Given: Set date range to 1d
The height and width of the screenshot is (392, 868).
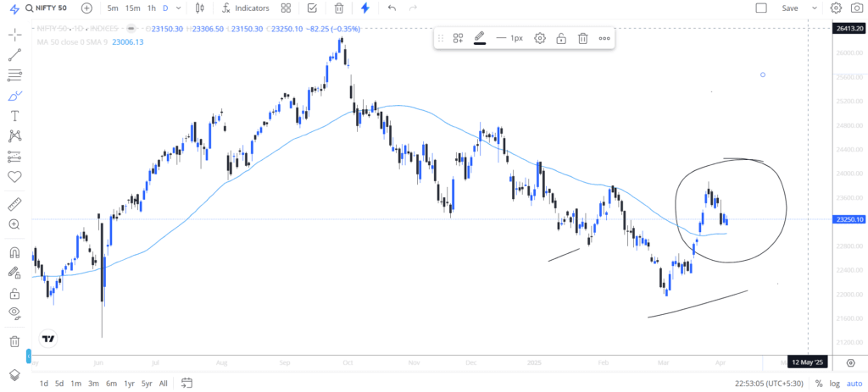Looking at the screenshot, I should pyautogui.click(x=44, y=384).
